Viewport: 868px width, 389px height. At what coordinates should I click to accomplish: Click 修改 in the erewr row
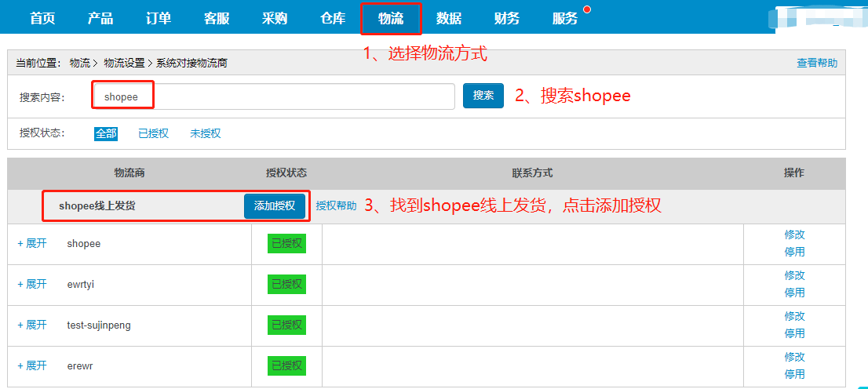point(794,357)
